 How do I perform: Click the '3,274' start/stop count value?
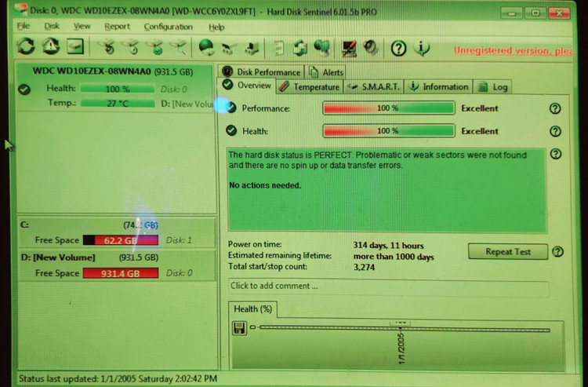(364, 267)
